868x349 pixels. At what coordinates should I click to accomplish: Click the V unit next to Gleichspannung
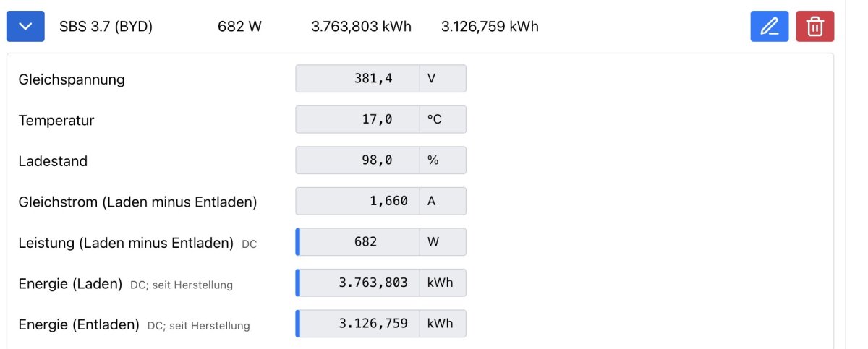pyautogui.click(x=442, y=79)
